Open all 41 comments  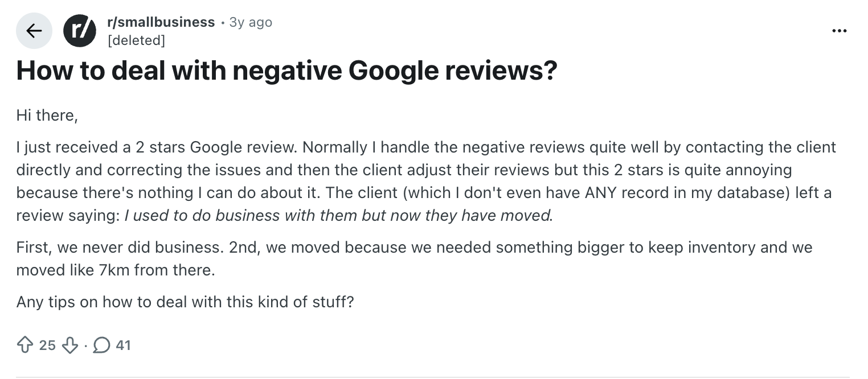pyautogui.click(x=111, y=345)
